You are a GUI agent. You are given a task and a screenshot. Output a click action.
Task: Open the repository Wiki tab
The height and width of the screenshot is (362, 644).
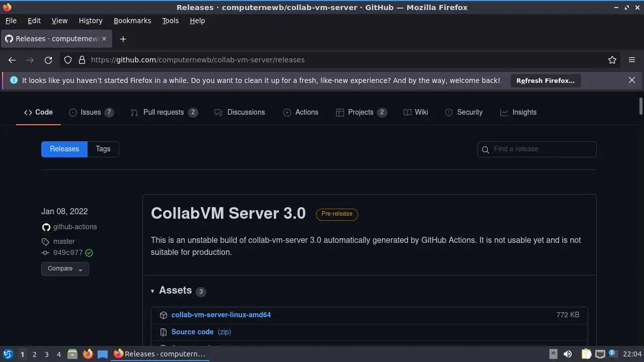416,112
